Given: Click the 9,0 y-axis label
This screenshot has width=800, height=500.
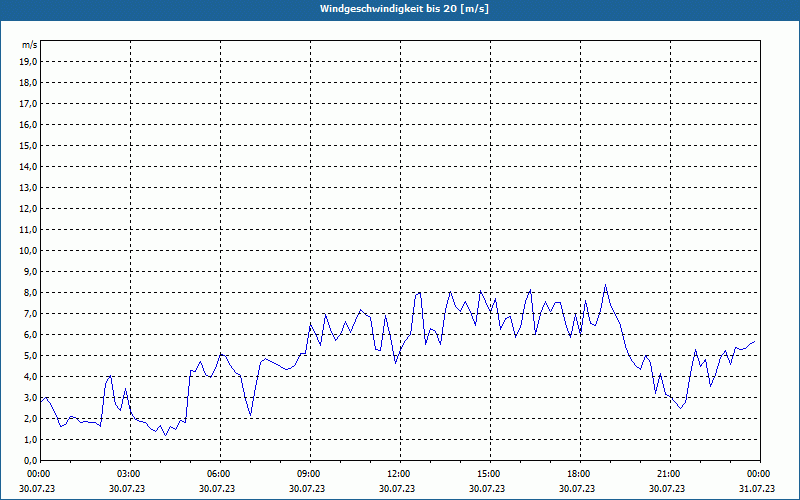Looking at the screenshot, I should tap(31, 271).
